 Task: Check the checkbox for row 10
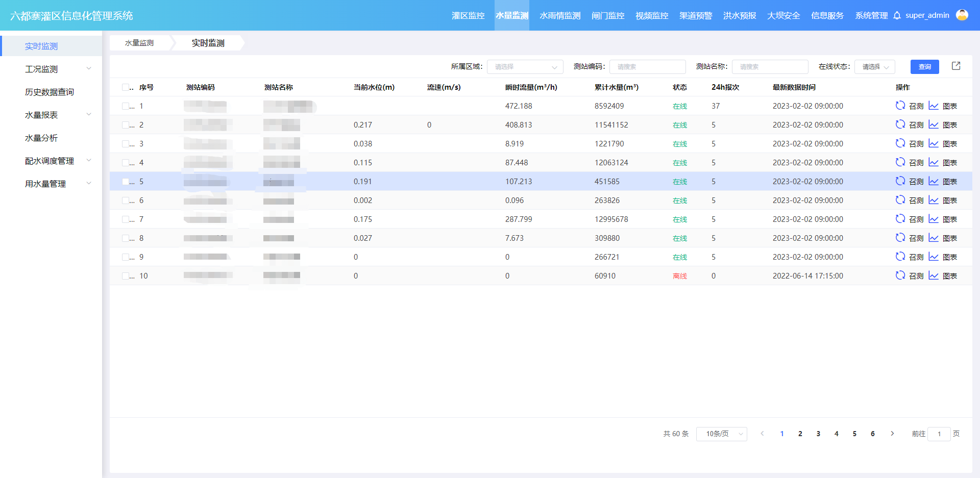tap(125, 276)
